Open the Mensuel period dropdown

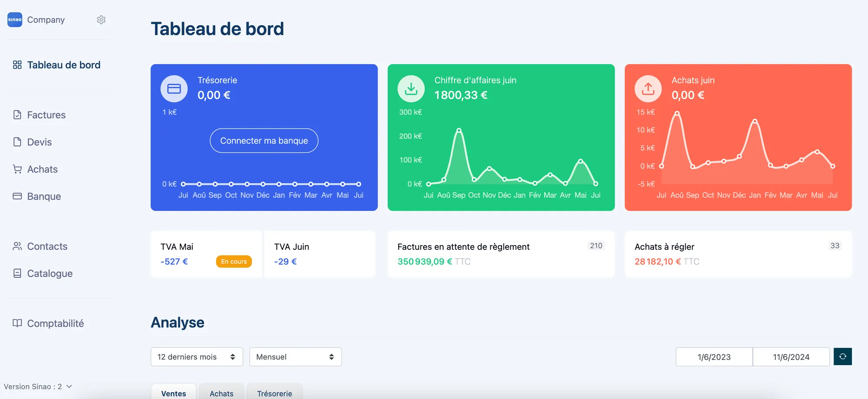pyautogui.click(x=295, y=357)
